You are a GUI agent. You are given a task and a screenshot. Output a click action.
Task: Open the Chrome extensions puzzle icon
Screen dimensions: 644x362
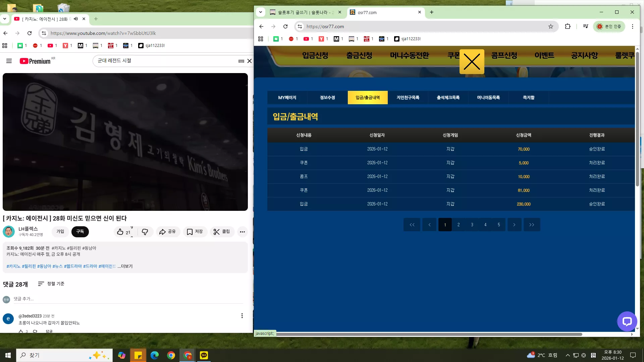[568, 26]
